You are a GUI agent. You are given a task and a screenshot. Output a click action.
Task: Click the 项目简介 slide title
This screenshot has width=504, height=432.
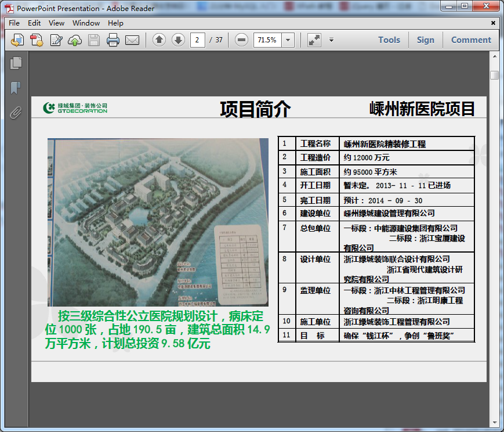(255, 109)
